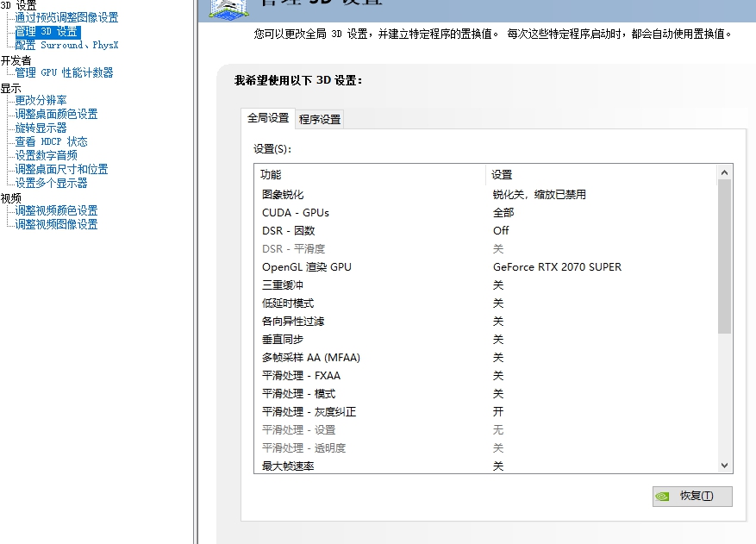Click the Restore (恢复) button

click(x=692, y=497)
